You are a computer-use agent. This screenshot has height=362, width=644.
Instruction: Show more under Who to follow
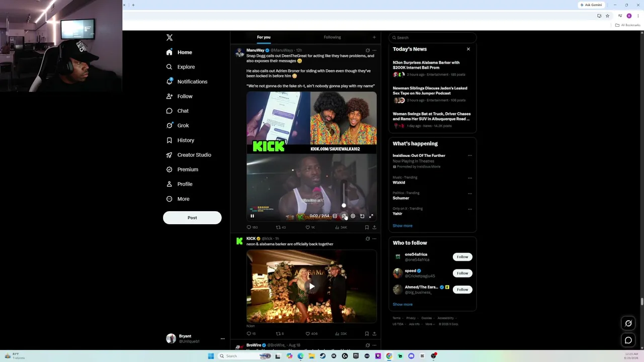click(403, 304)
